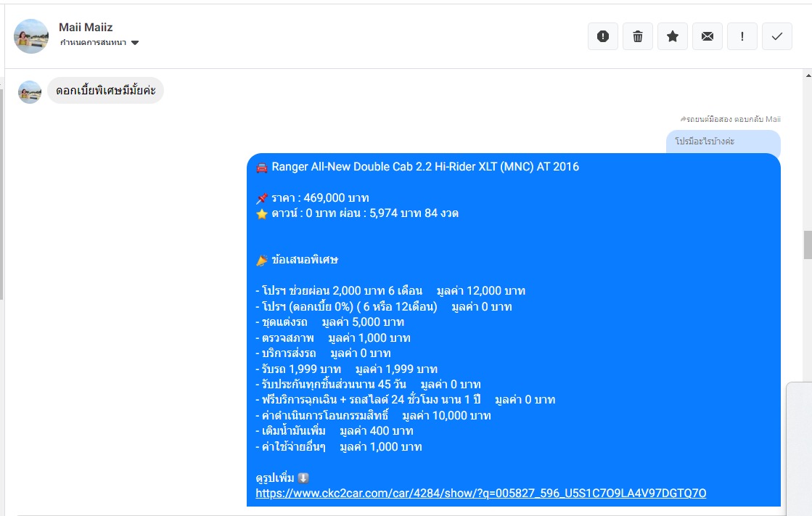Select the ดอกเบี้ยพิเศษมีมั้ยค่ะ message bubble
812x516 pixels.
coord(106,90)
